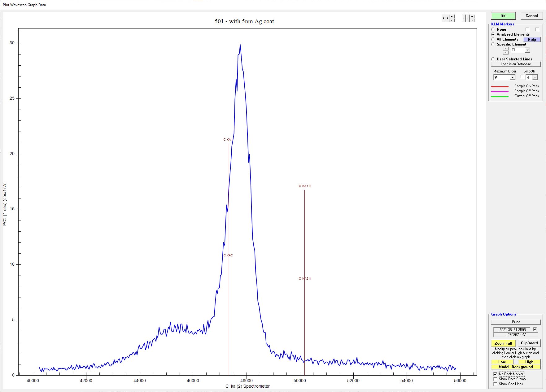Viewport: 546px width, 392px height.
Task: Choose User Selected Lines radio button
Action: (x=493, y=59)
